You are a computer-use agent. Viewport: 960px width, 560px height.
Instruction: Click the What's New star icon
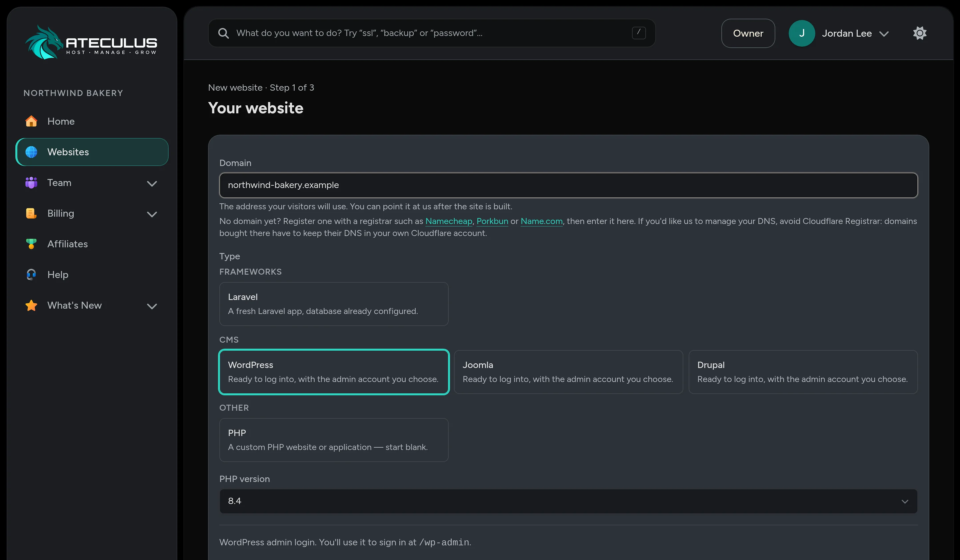pyautogui.click(x=31, y=306)
